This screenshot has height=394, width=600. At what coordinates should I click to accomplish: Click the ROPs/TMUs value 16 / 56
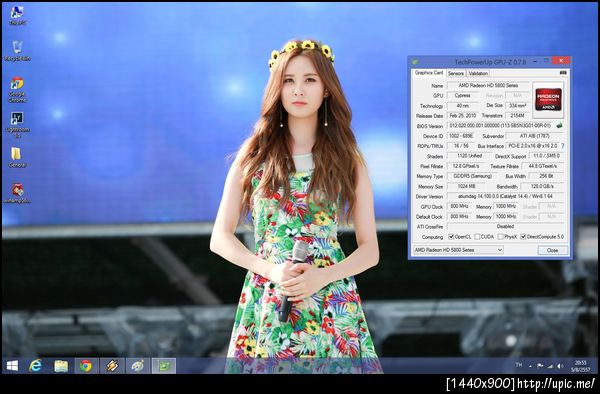[461, 146]
